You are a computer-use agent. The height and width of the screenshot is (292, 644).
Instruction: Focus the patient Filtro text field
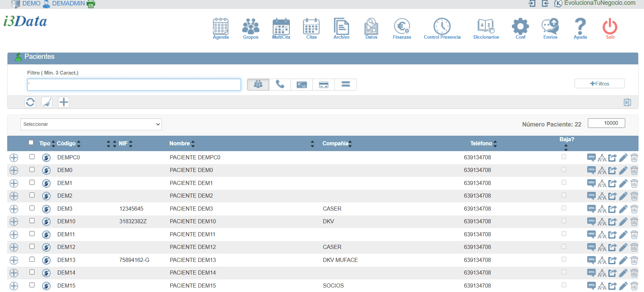pyautogui.click(x=134, y=84)
